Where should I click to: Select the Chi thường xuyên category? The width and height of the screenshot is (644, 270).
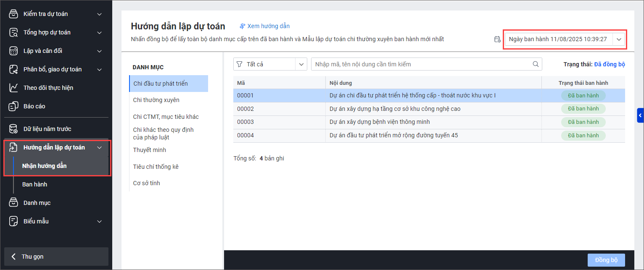click(156, 100)
